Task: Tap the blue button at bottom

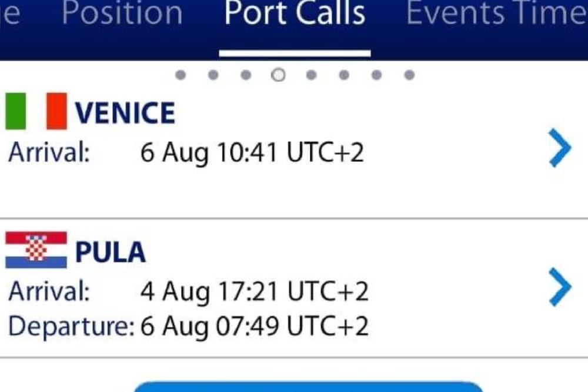Action: (x=308, y=386)
